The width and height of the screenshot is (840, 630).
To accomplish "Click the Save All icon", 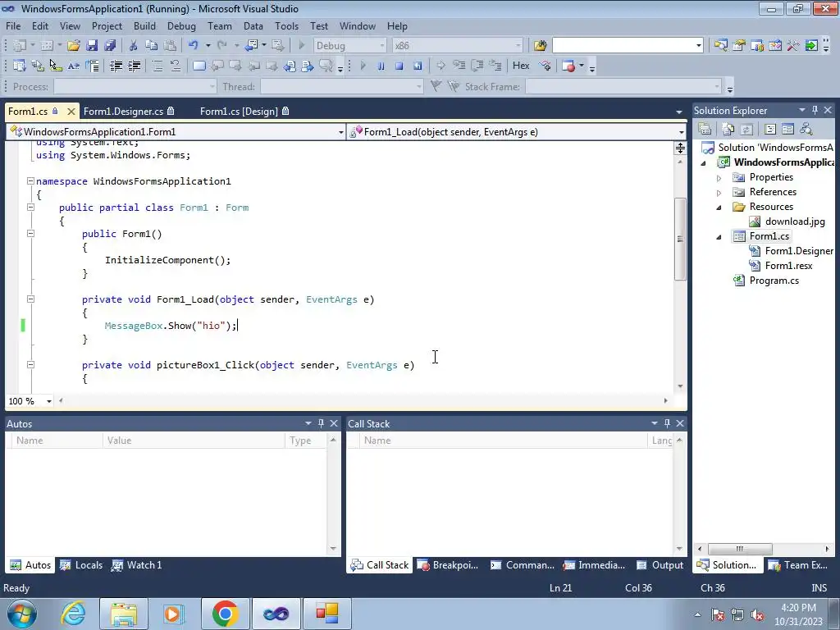I will point(110,46).
